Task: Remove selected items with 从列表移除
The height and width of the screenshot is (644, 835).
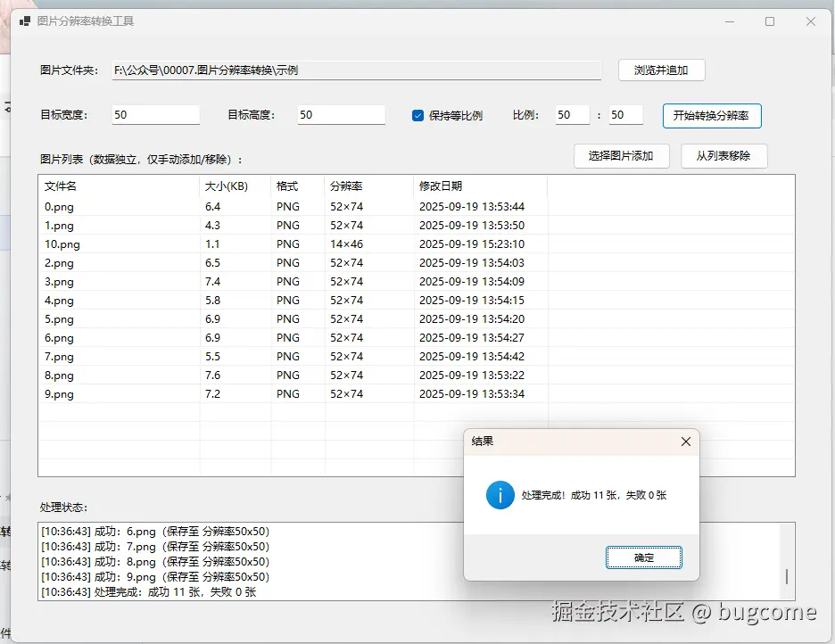Action: (724, 156)
